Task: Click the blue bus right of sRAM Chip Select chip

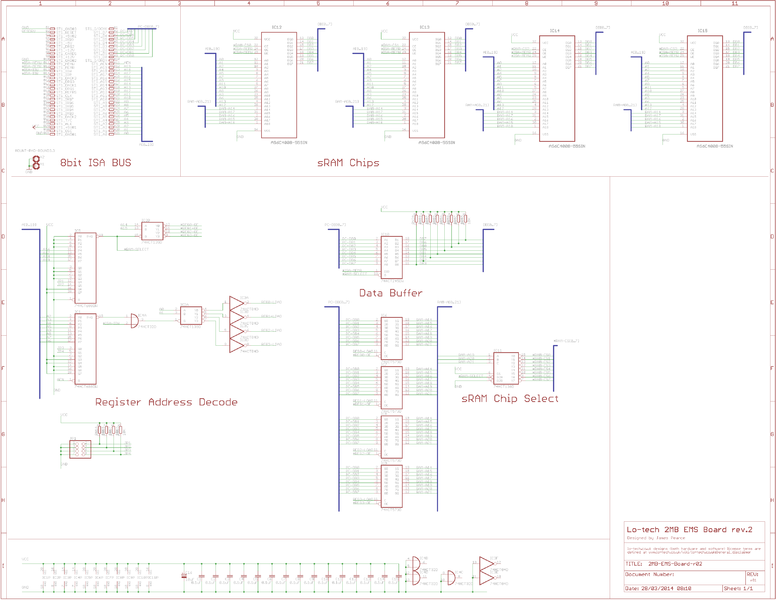Action: [554, 368]
